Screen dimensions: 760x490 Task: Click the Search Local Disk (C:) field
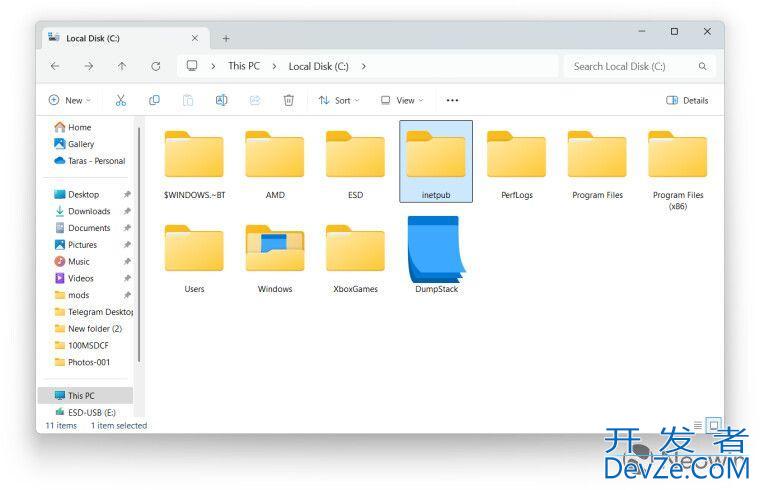click(630, 66)
